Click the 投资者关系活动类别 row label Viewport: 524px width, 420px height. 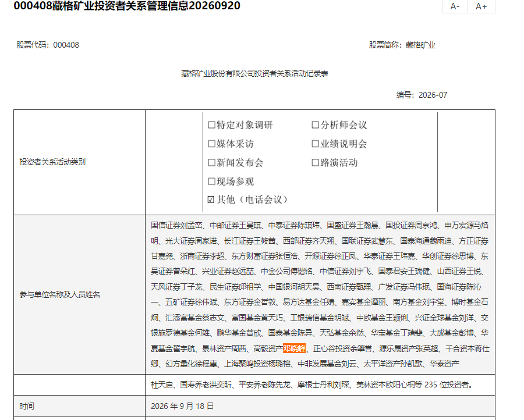point(52,162)
